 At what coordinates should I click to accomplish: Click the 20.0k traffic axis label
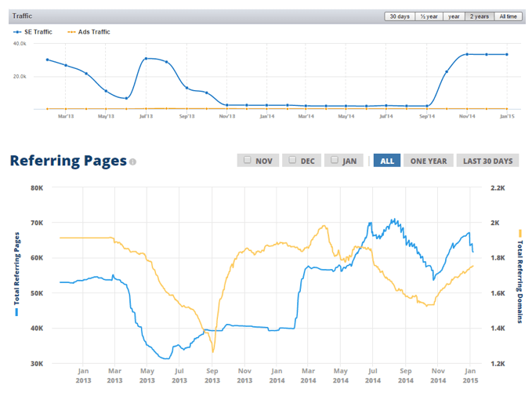pyautogui.click(x=20, y=76)
